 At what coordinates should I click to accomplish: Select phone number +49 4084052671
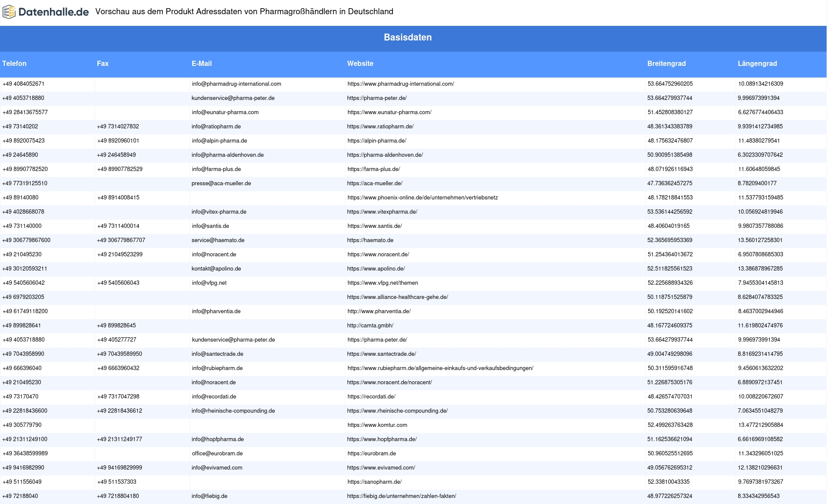pyautogui.click(x=24, y=84)
